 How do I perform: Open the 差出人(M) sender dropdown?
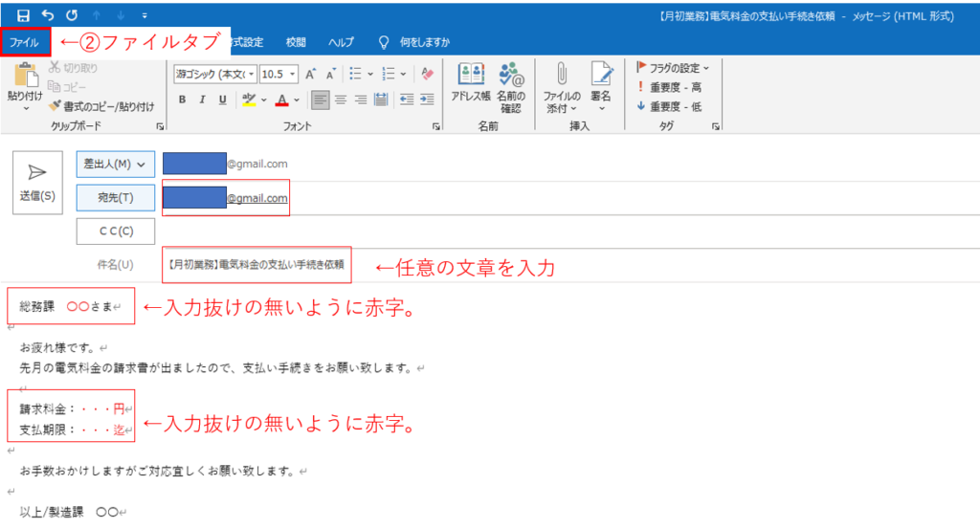tap(116, 165)
